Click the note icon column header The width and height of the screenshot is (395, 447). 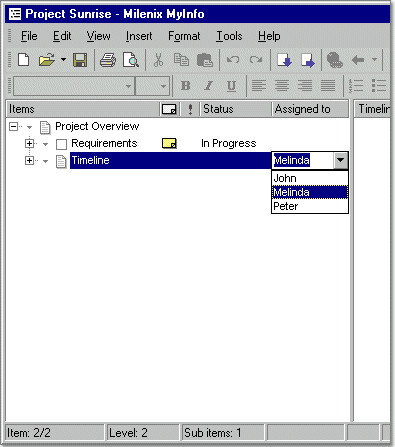tap(169, 109)
